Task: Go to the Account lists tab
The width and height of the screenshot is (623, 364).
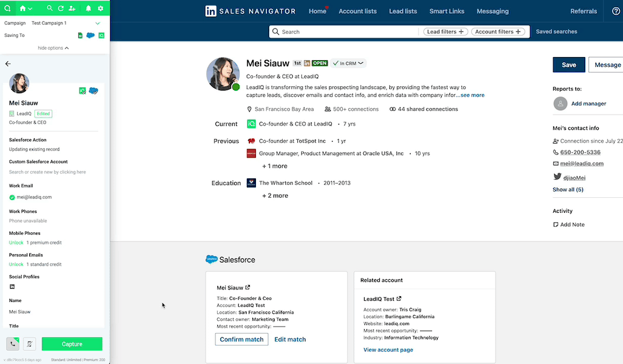Action: [x=357, y=11]
